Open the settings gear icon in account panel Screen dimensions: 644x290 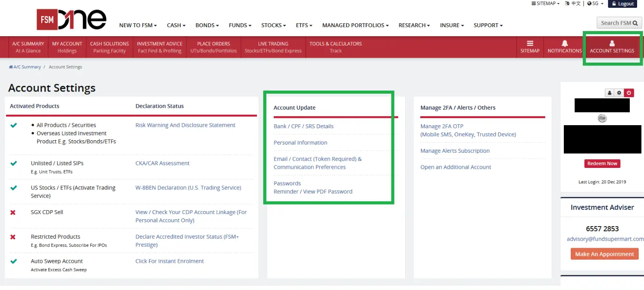point(619,93)
